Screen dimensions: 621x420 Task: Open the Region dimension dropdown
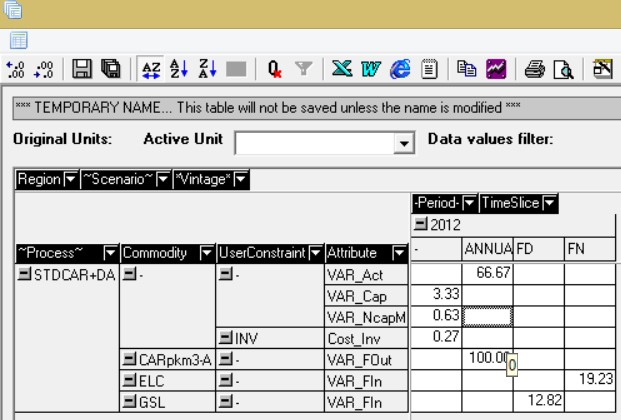coord(71,179)
